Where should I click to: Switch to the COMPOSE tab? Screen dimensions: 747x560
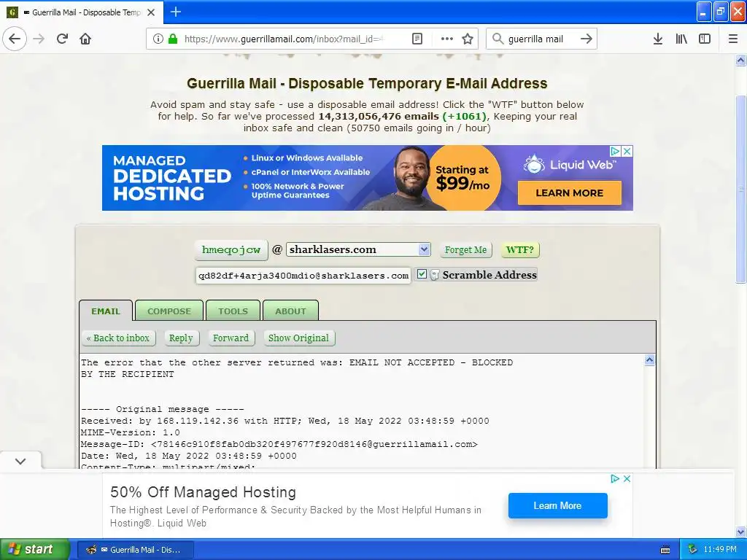coord(169,311)
